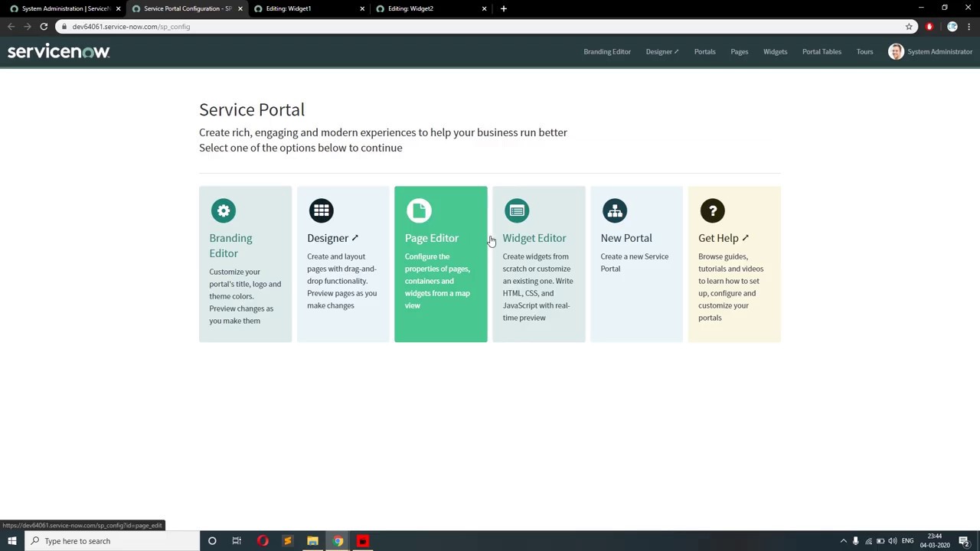Close the Editing: Widget2 tab

tap(484, 8)
